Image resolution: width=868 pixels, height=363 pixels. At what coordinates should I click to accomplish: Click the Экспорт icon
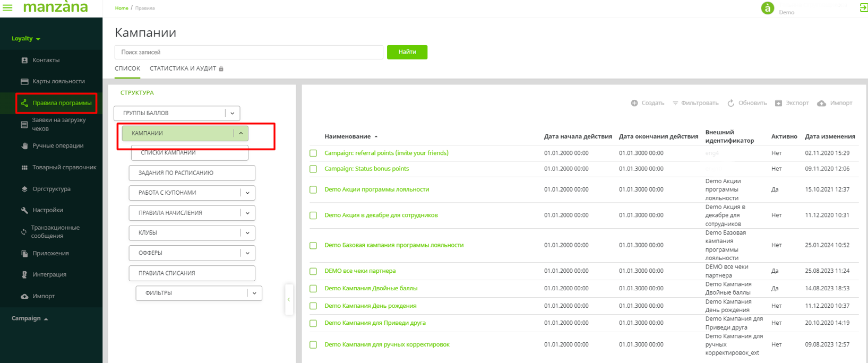pyautogui.click(x=778, y=103)
